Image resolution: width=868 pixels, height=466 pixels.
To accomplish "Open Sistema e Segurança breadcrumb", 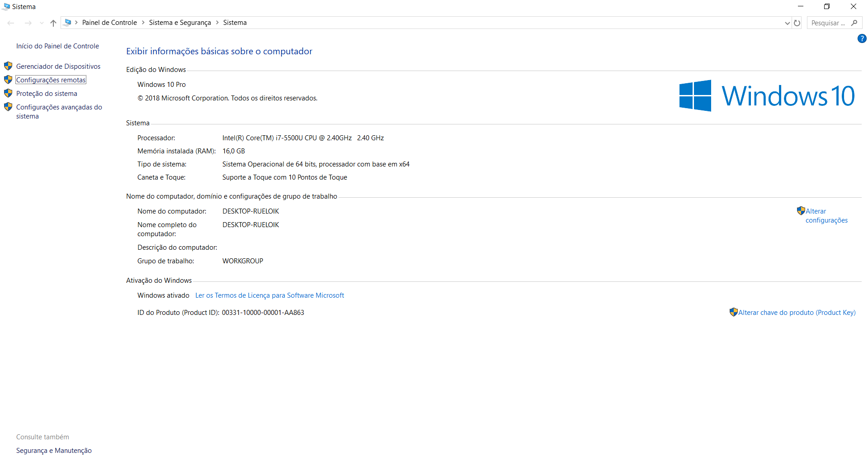I will click(x=180, y=23).
